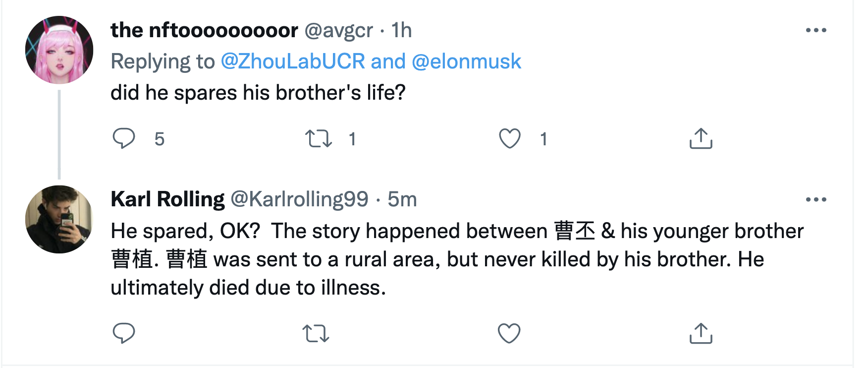Like the tweet asking about brother's life
This screenshot has width=868, height=368.
pos(509,138)
